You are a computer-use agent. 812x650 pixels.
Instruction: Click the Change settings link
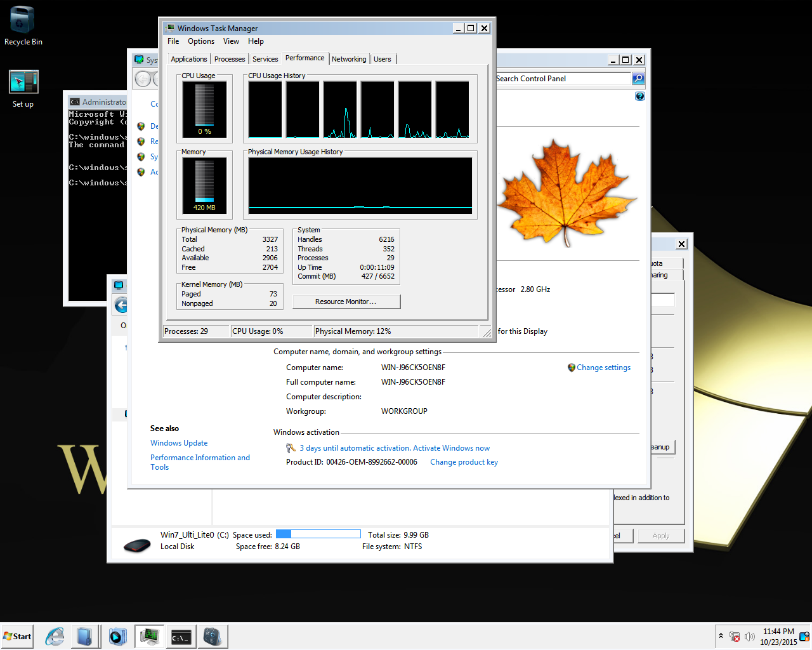pos(603,368)
